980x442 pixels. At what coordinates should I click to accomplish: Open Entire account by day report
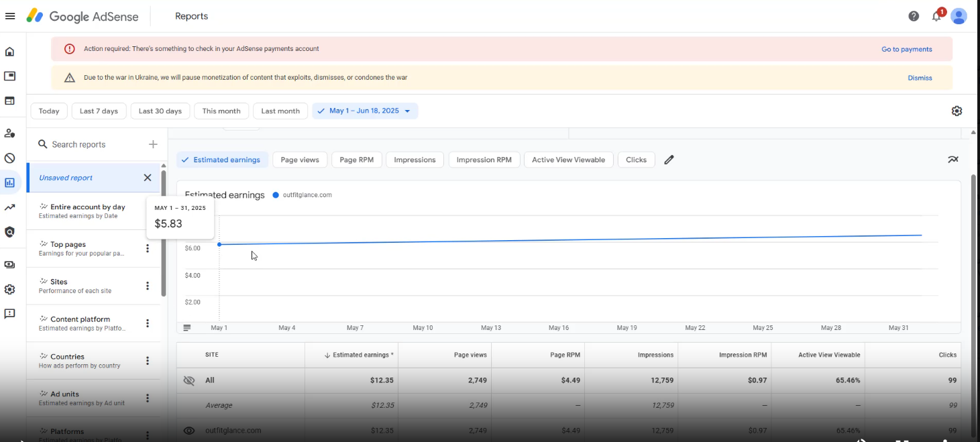pos(87,211)
